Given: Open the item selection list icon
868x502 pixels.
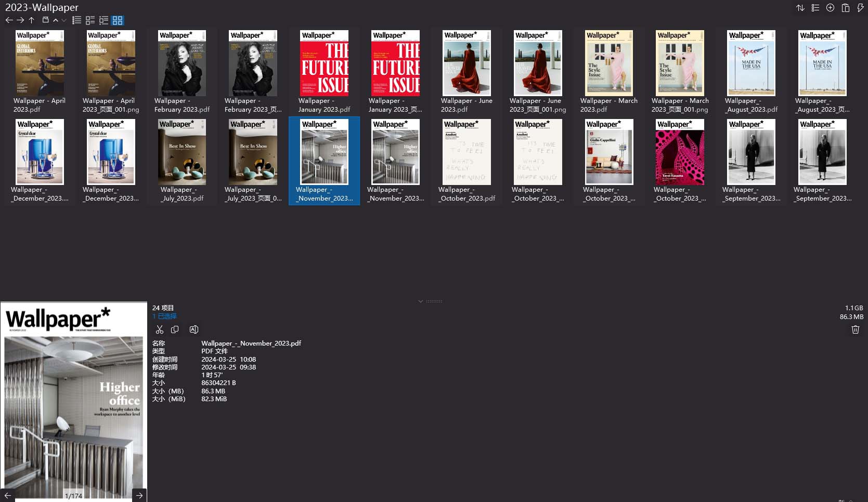Looking at the screenshot, I should click(x=815, y=8).
